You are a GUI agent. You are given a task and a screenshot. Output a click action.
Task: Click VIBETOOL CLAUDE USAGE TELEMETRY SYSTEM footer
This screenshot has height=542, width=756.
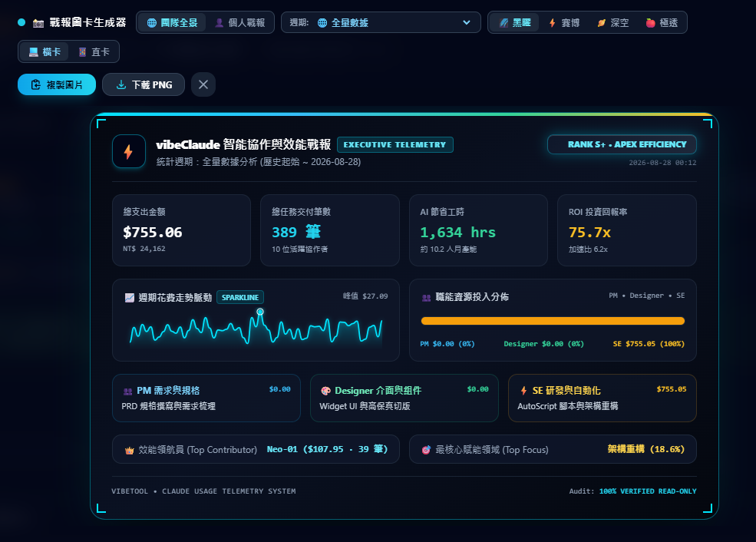(x=203, y=491)
